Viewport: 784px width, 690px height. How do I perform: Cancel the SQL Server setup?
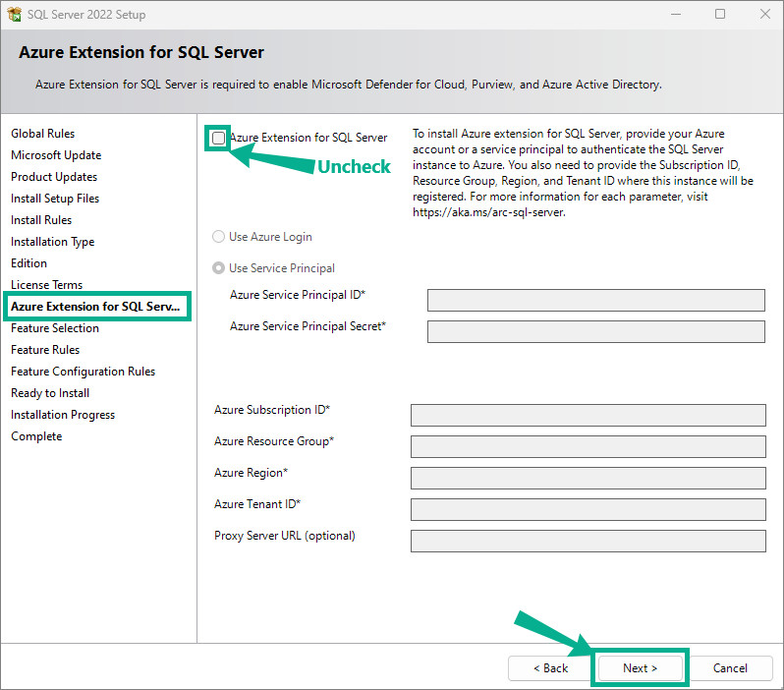(730, 668)
